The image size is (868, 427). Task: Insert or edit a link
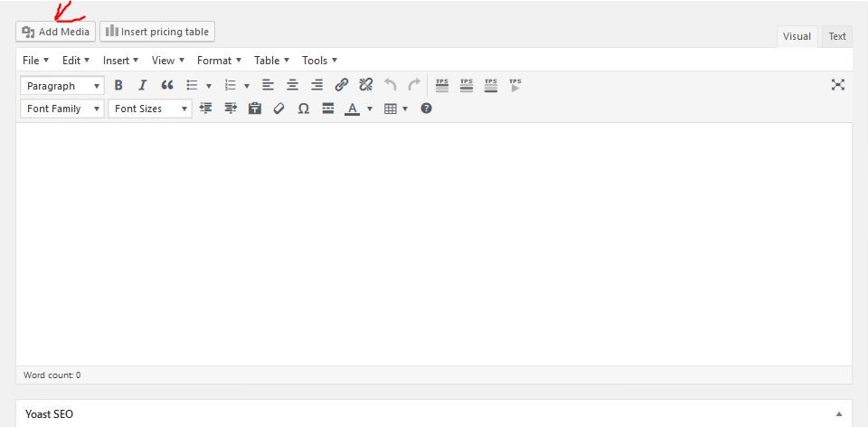pyautogui.click(x=342, y=85)
